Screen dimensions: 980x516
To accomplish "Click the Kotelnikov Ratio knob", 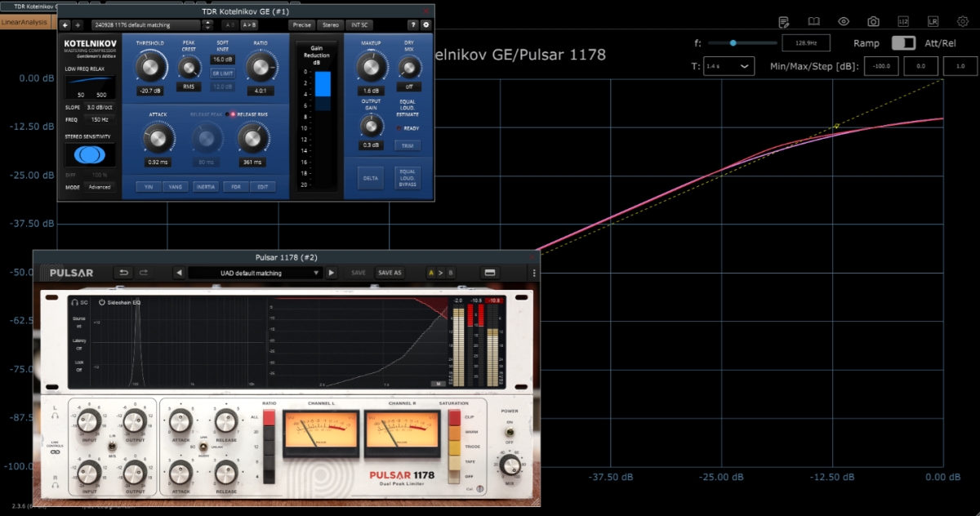I will 261,65.
